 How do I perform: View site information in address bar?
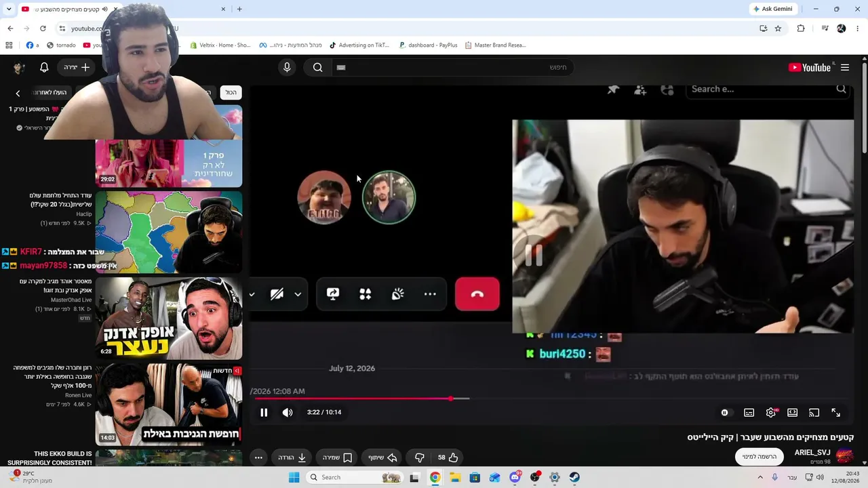62,28
